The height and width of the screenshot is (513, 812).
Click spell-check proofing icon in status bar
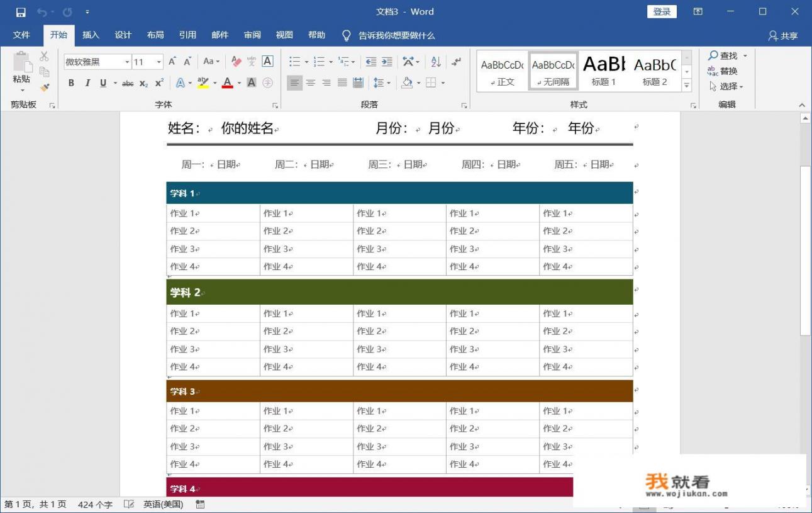coord(129,504)
